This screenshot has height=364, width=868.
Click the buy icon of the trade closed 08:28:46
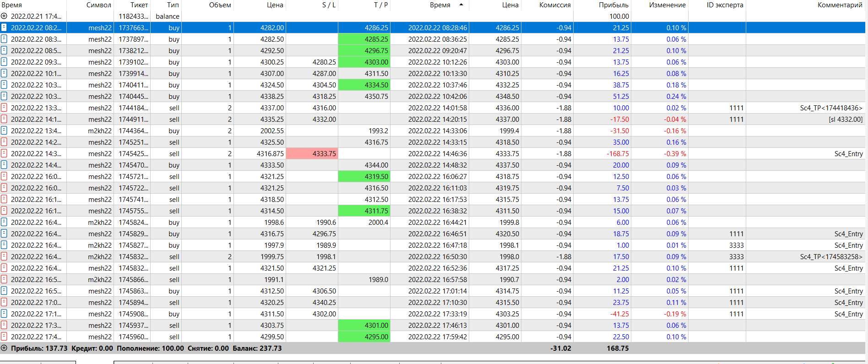(x=4, y=27)
